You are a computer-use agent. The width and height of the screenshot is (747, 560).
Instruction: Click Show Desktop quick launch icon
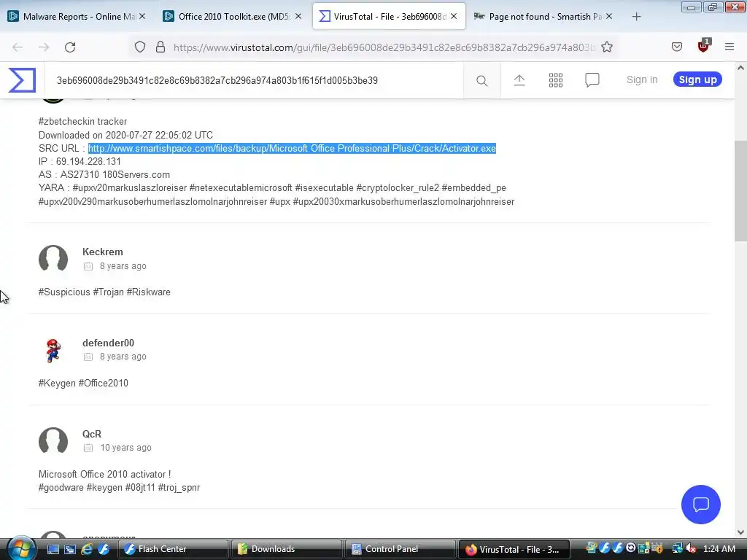click(53, 550)
